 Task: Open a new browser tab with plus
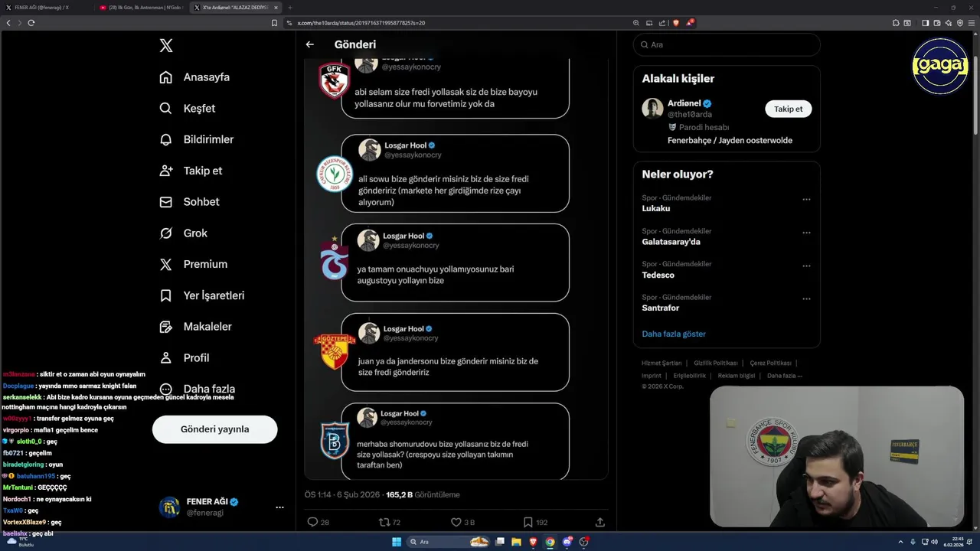pyautogui.click(x=290, y=8)
